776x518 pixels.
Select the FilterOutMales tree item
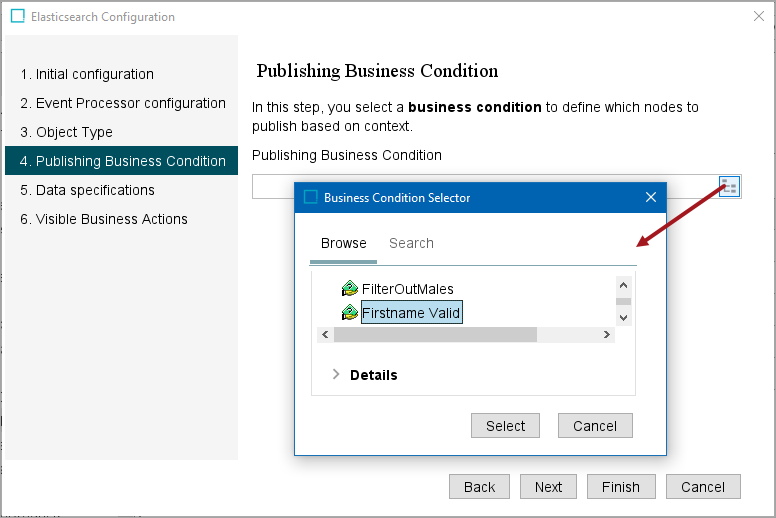tap(407, 288)
